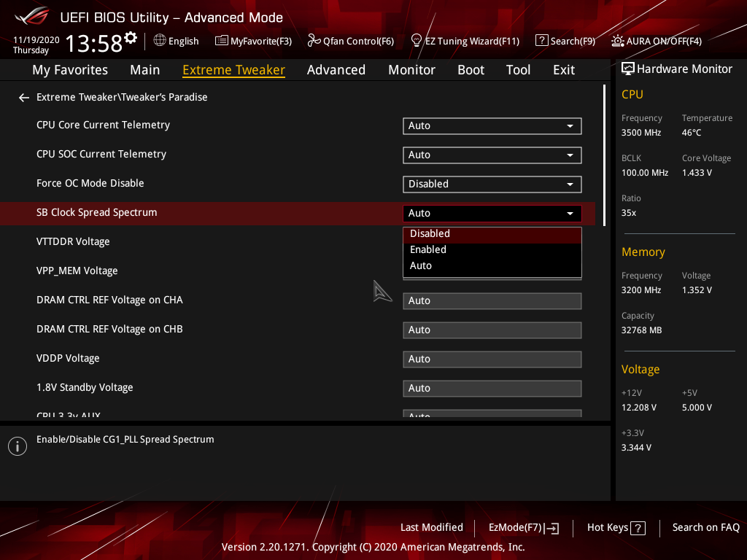
Task: Toggle AURA lighting on or off
Action: click(x=656, y=41)
